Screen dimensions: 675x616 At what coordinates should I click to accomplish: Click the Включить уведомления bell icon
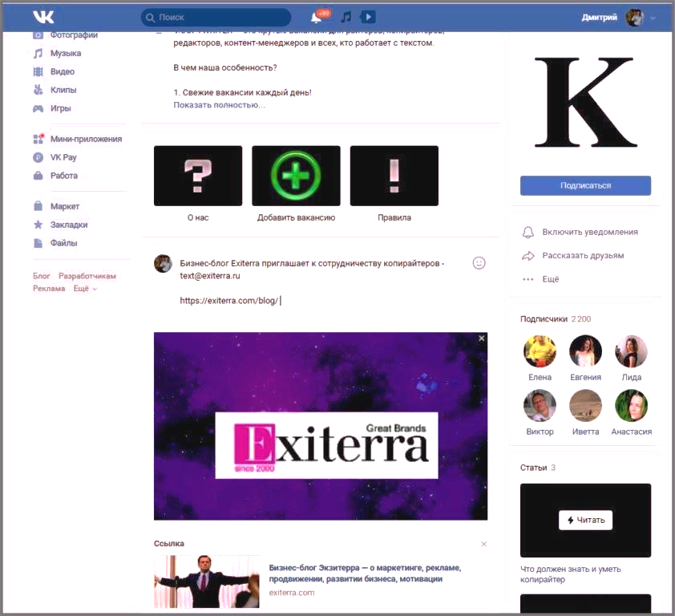528,233
